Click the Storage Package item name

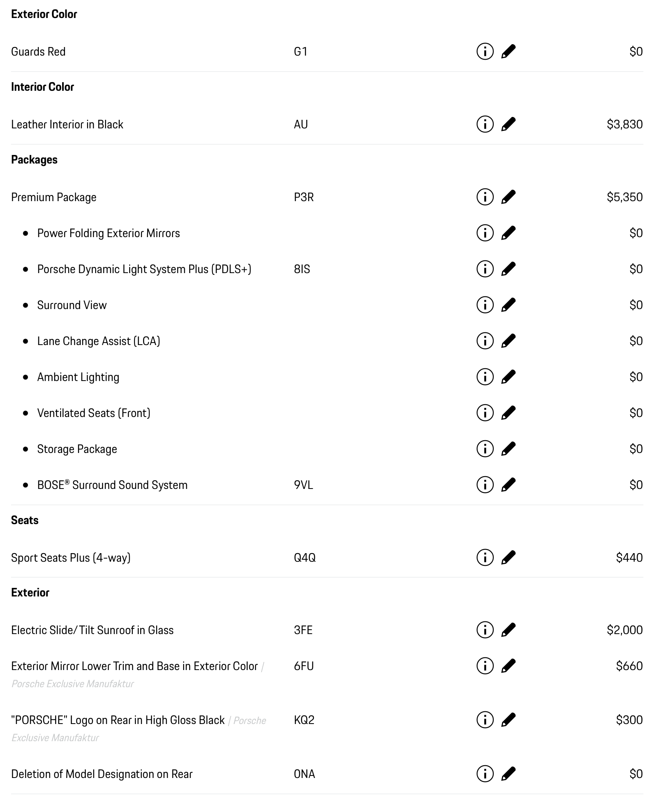(x=77, y=449)
